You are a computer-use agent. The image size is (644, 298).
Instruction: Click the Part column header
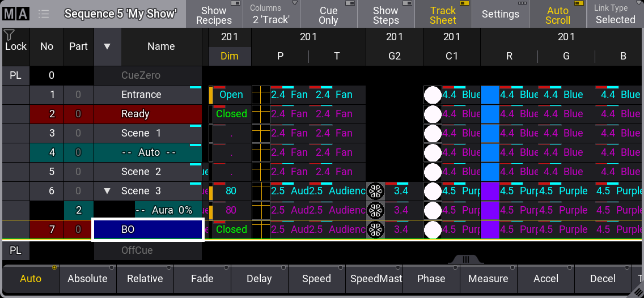point(78,46)
